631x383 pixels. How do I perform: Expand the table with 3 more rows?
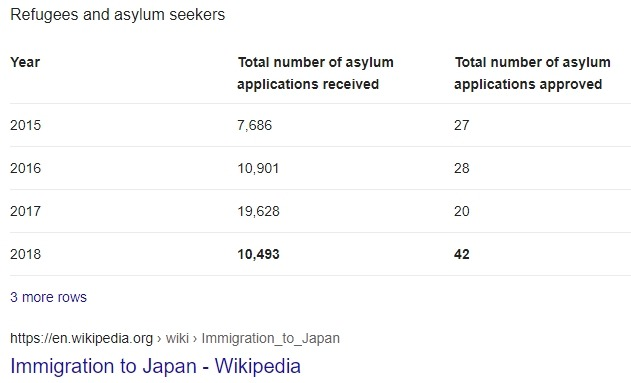click(x=48, y=297)
